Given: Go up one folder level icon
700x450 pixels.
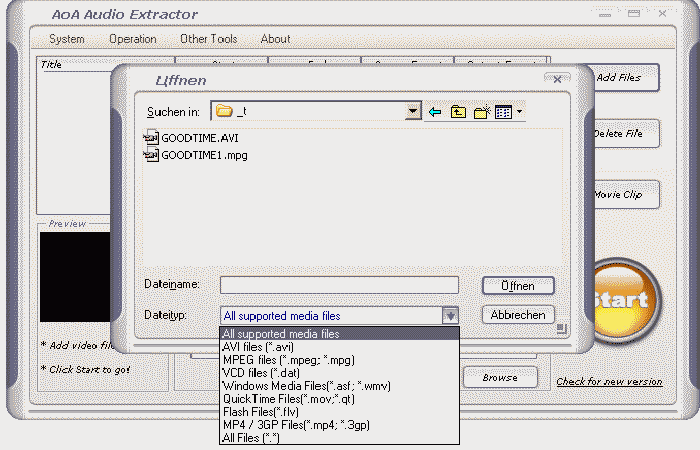Looking at the screenshot, I should 458,112.
